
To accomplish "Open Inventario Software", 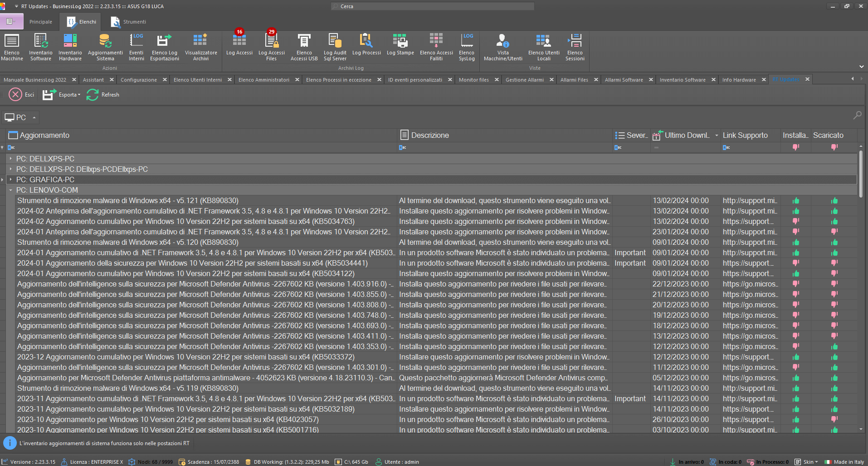I will pos(41,47).
